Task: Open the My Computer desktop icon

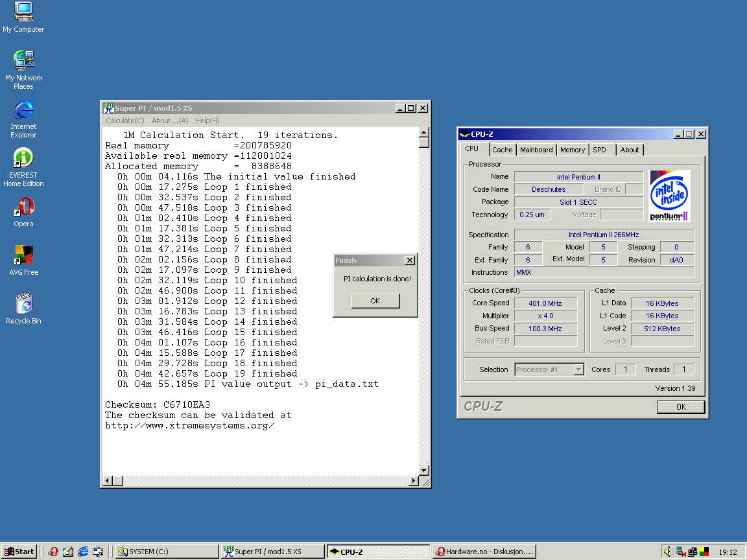Action: [x=23, y=17]
